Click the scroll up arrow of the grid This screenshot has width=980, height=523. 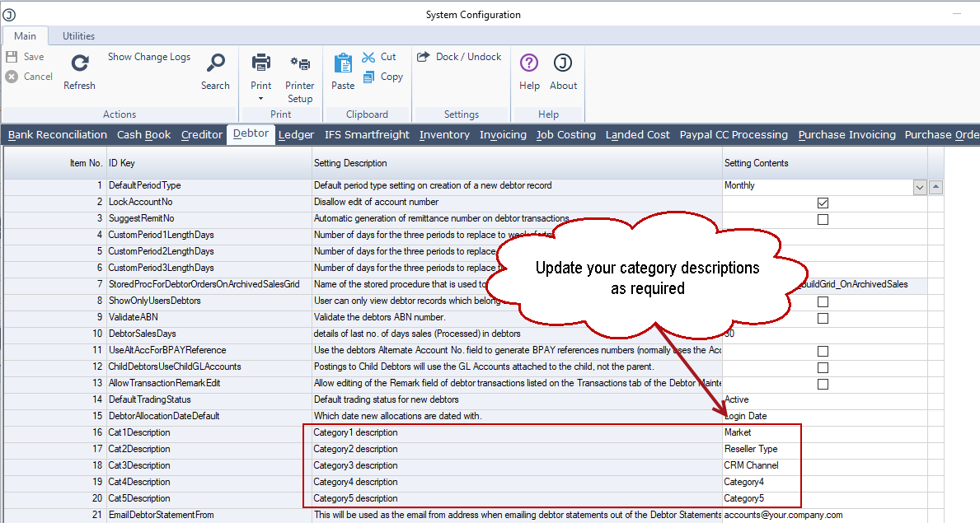pyautogui.click(x=935, y=187)
